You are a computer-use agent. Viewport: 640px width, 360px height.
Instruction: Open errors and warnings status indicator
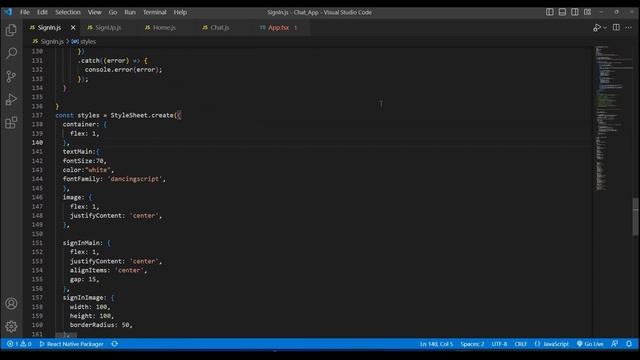[x=19, y=344]
